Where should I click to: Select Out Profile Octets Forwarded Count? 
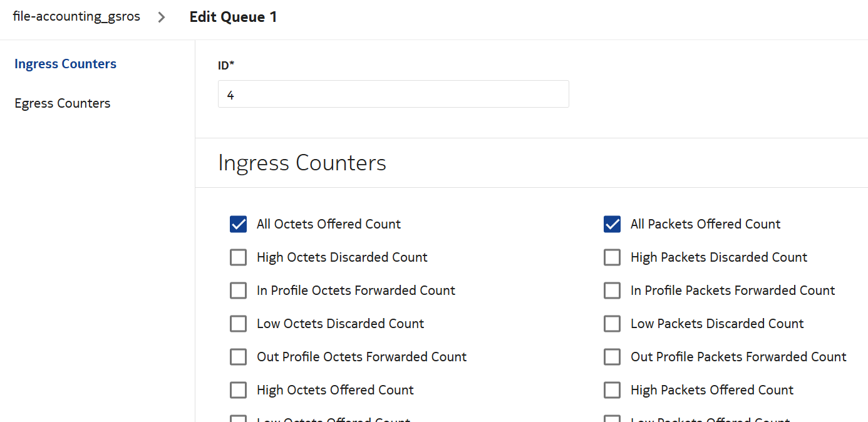tap(238, 357)
